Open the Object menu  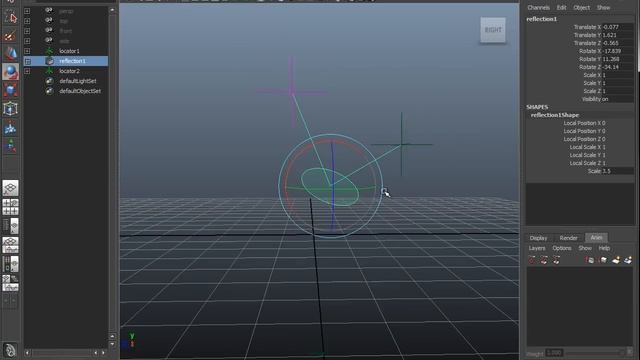tap(581, 7)
